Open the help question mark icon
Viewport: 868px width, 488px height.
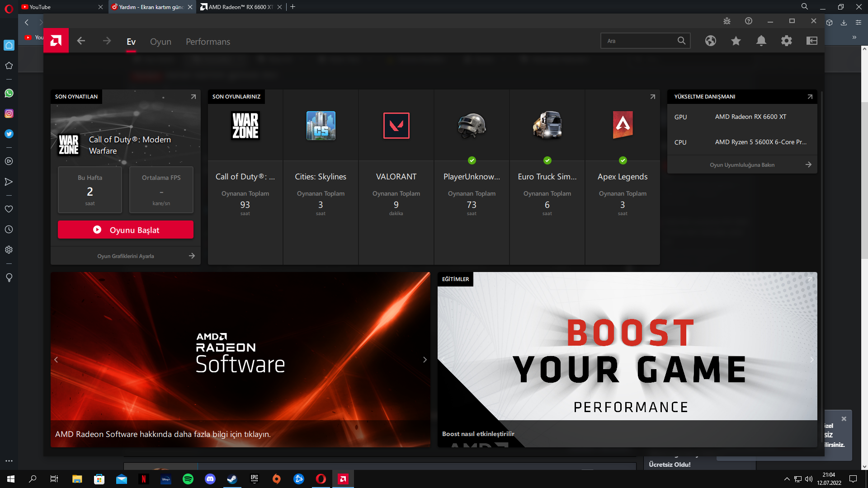(x=749, y=21)
